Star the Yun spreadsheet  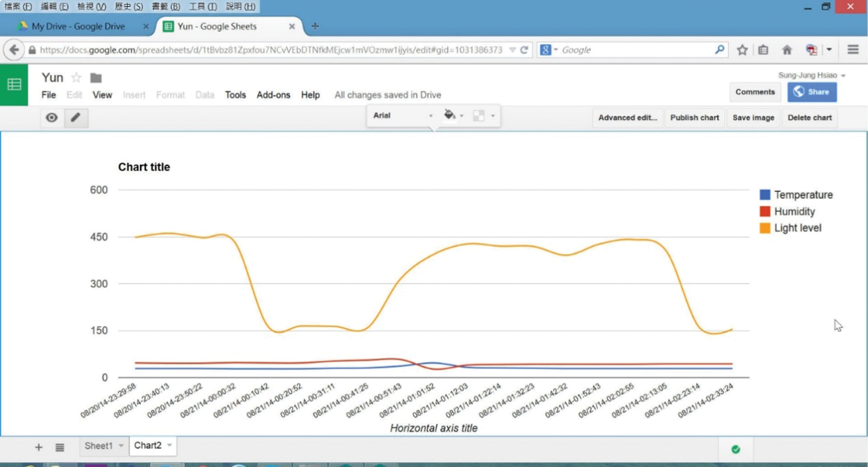coord(76,78)
